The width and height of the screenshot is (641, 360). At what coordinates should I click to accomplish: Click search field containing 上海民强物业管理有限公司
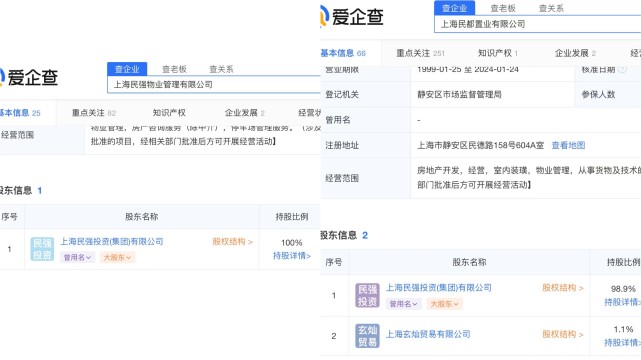(214, 85)
